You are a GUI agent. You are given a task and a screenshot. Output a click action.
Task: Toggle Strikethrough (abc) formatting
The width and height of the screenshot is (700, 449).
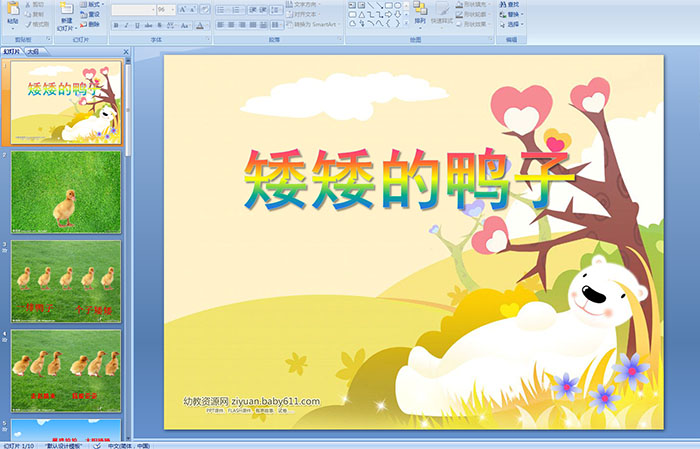[x=148, y=25]
